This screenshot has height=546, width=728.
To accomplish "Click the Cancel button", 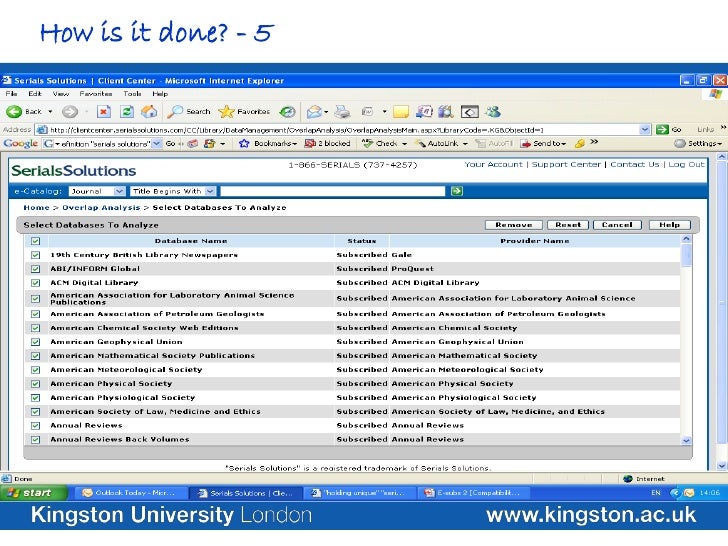I will [617, 225].
